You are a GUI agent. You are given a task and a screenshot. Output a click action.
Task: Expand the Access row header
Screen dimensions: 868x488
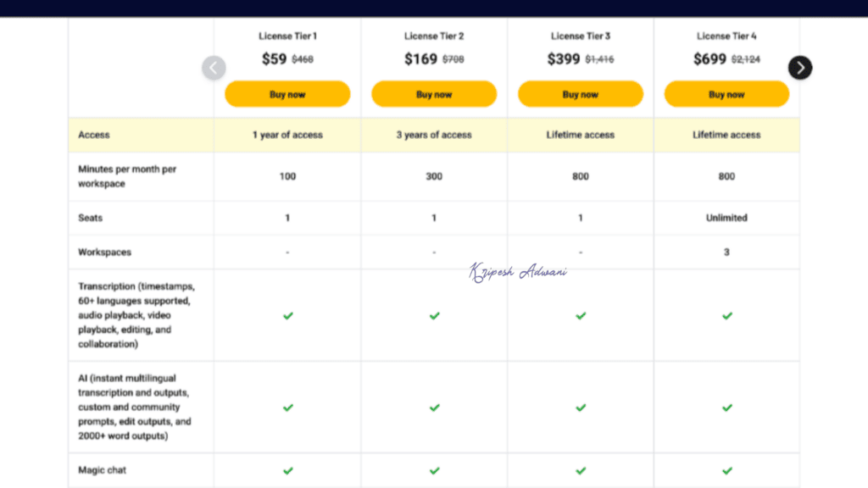click(94, 135)
